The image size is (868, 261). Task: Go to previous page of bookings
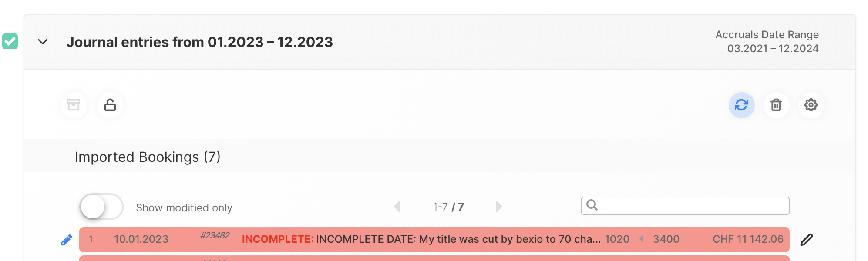(x=397, y=206)
